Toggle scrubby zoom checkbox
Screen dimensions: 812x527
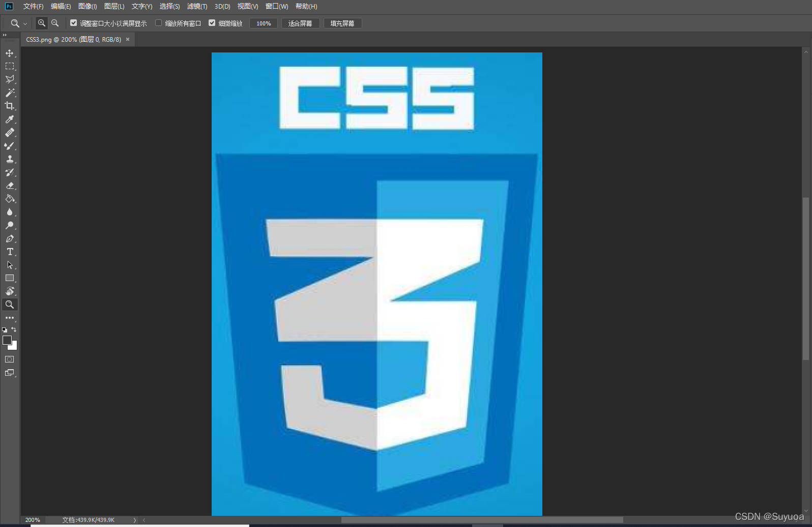pyautogui.click(x=212, y=23)
